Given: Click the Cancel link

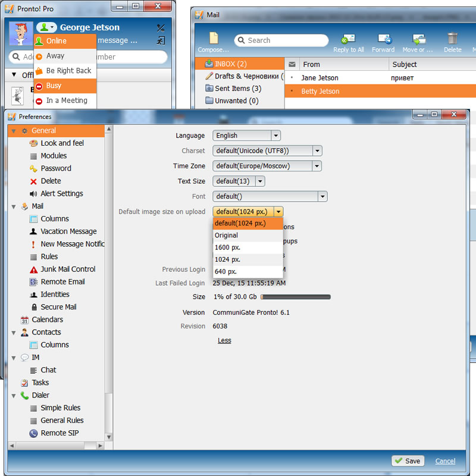Looking at the screenshot, I should tap(445, 461).
